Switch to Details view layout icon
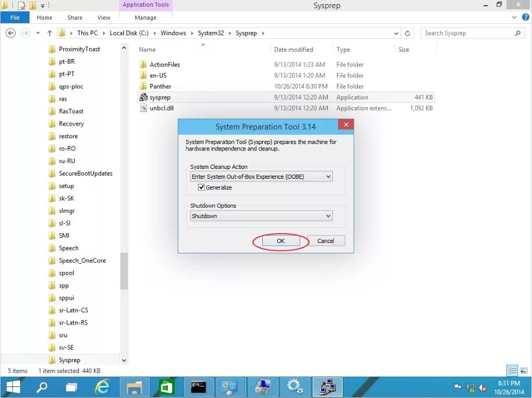Screen dimensions: 532x398 point(512,371)
